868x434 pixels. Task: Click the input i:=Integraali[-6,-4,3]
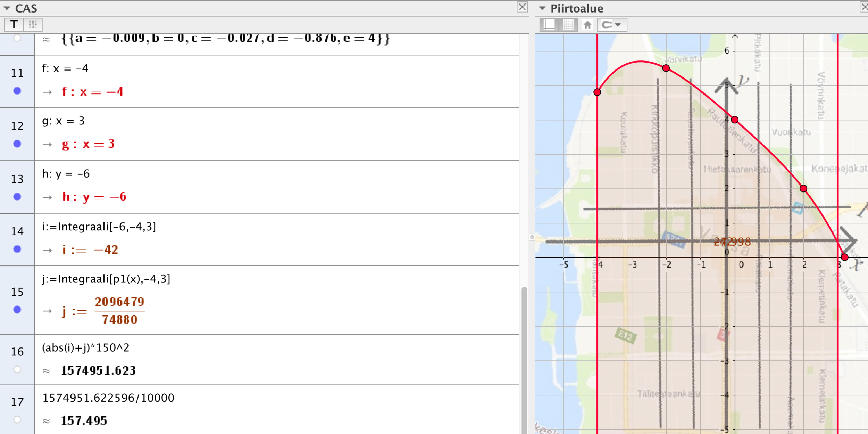[99, 227]
